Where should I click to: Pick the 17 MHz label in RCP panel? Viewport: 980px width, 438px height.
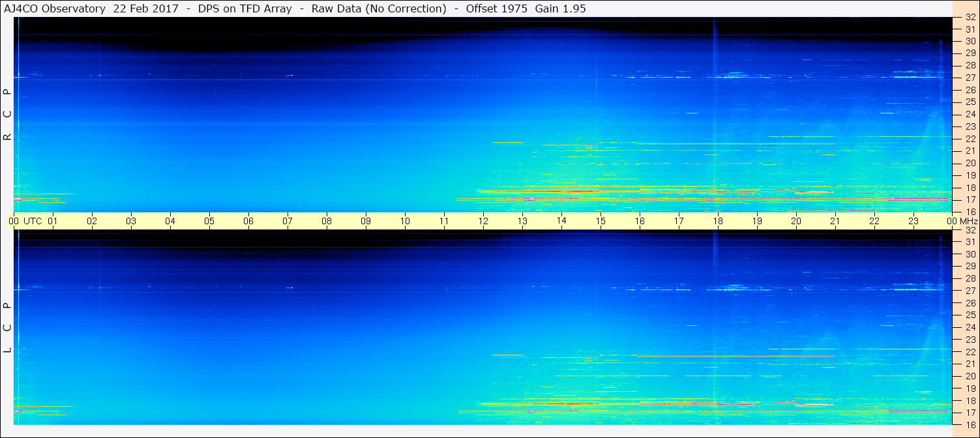coord(970,199)
